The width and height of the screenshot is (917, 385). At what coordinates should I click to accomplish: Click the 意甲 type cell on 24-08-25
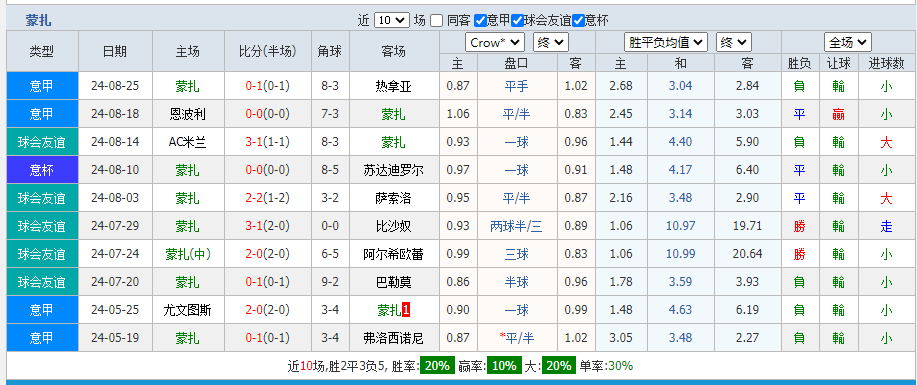pos(42,86)
